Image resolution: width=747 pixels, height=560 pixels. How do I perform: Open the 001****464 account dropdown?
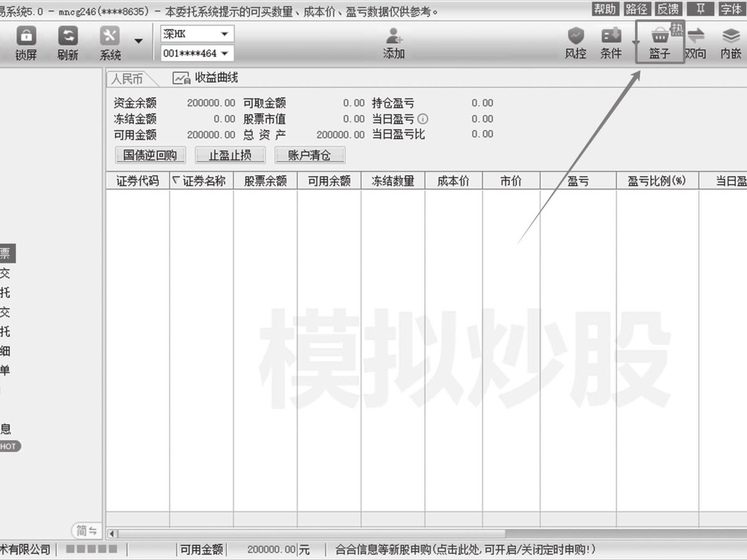click(197, 54)
